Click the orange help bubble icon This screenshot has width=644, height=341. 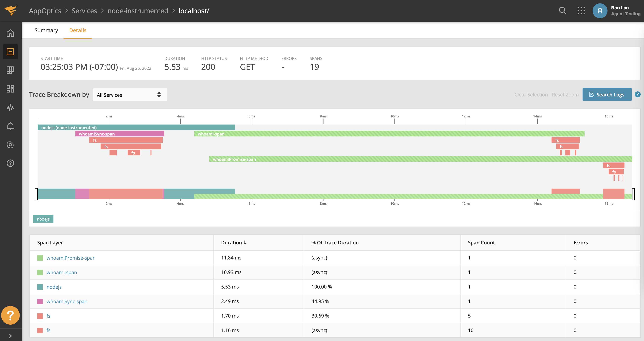tap(10, 315)
